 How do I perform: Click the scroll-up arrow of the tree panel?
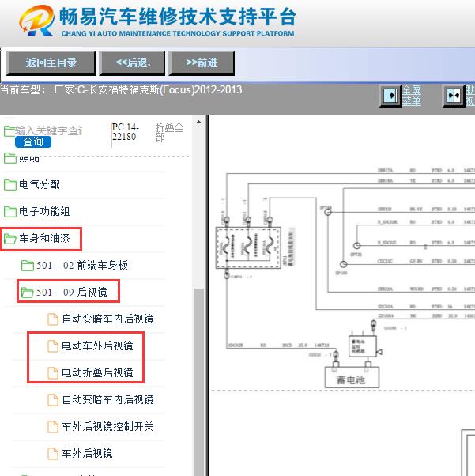click(x=199, y=122)
